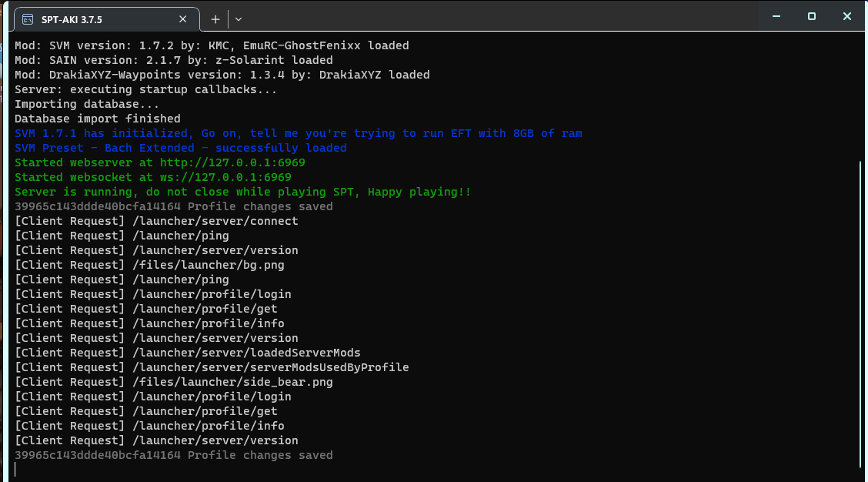This screenshot has height=482, width=868.
Task: Click 'Server: executing startup callbacks...' line
Action: 145,89
